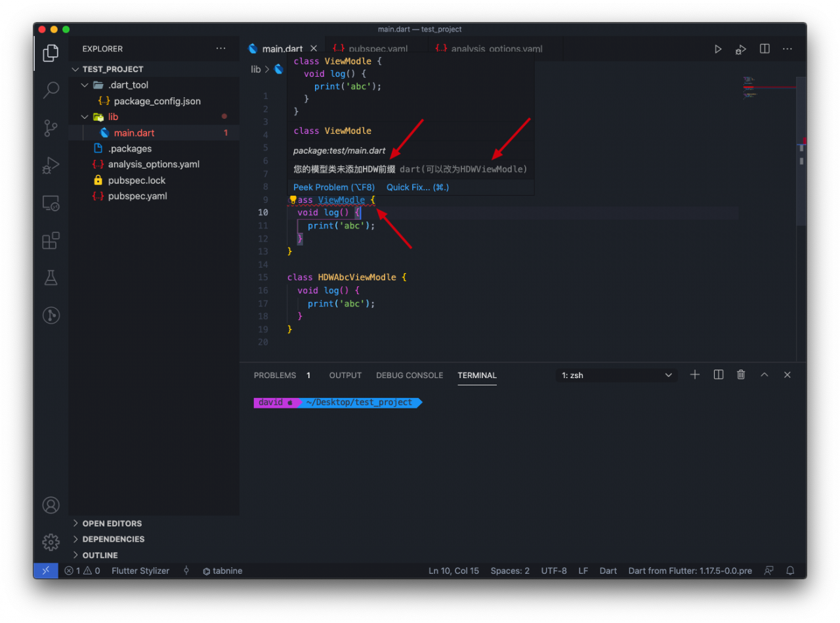
Task: Open editor more actions ellipsis
Action: point(787,49)
